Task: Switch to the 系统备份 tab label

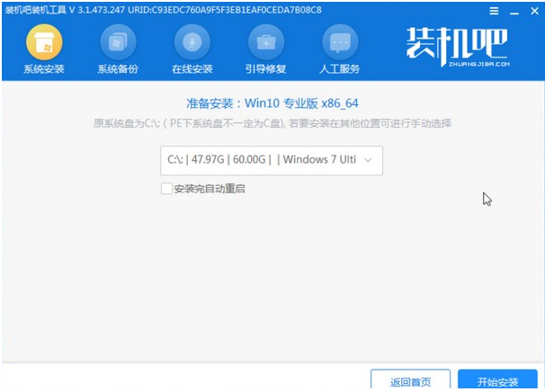Action: coord(118,69)
